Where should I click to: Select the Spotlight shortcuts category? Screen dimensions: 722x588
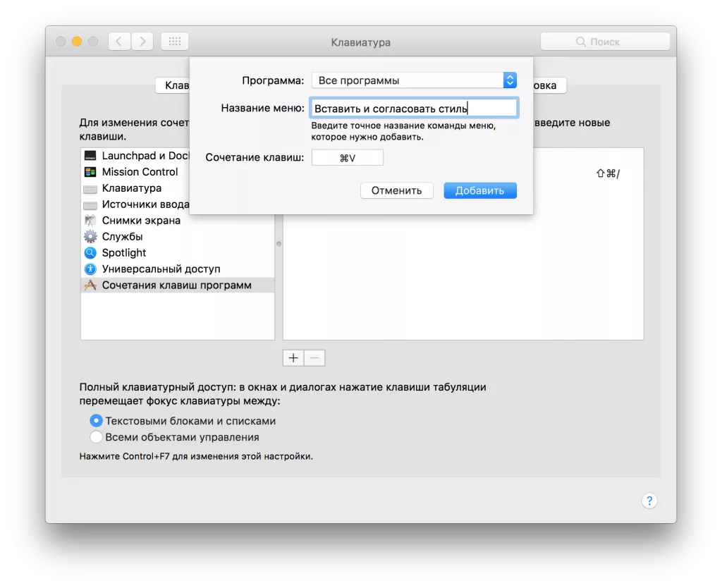coord(124,252)
